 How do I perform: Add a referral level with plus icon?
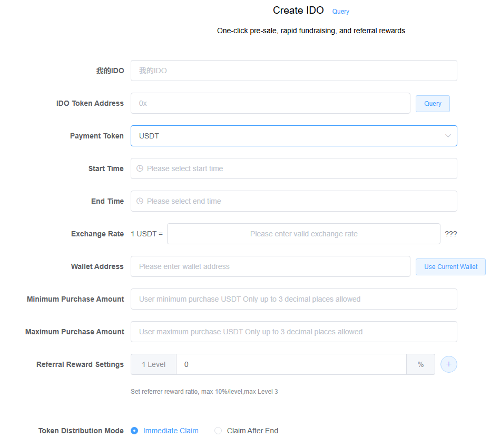click(448, 364)
